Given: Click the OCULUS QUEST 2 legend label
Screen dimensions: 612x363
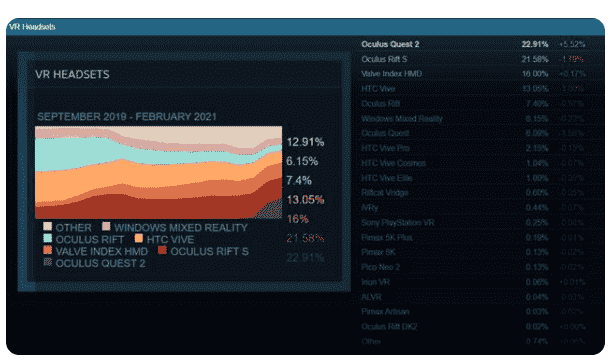Looking at the screenshot, I should pyautogui.click(x=100, y=263).
